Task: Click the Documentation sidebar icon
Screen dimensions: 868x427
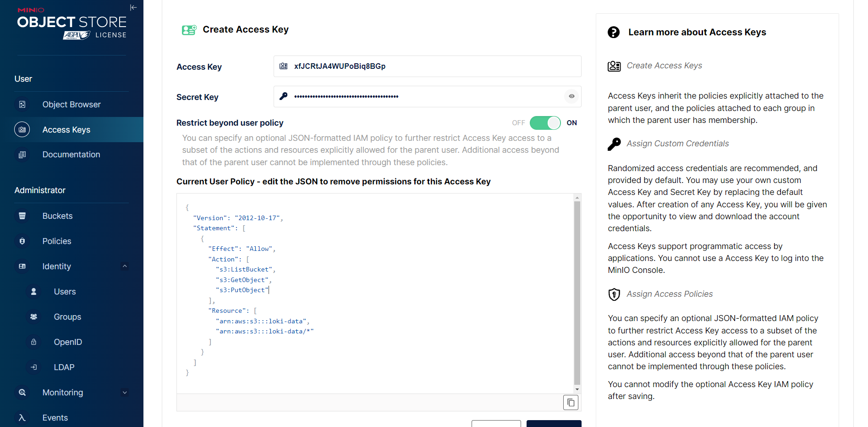Action: (22, 155)
